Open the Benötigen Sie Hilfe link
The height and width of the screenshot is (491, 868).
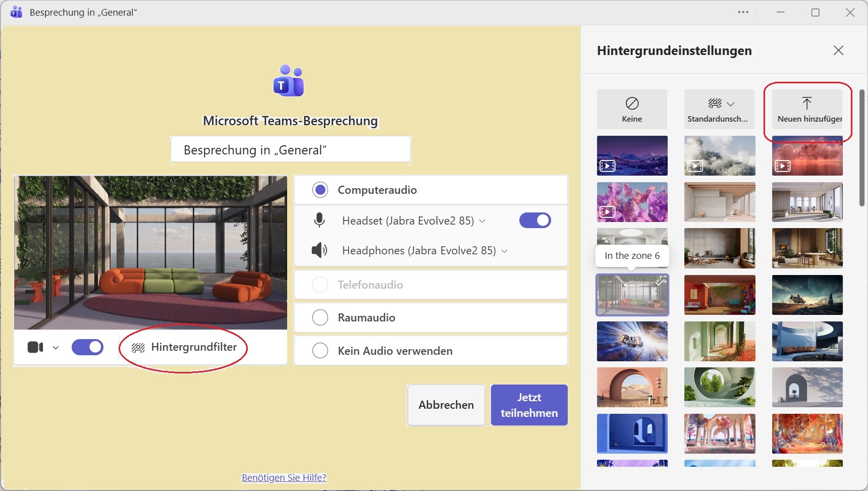[x=284, y=477]
